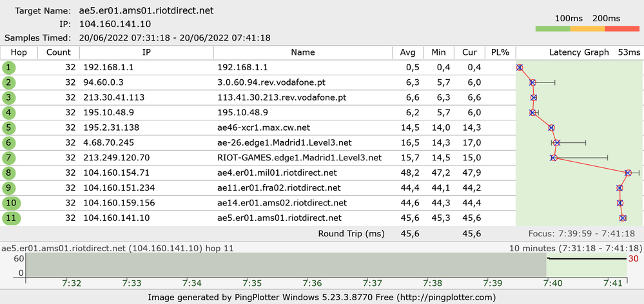The image size is (644, 304).
Task: Click the orange 200ms legend swatch
Action: tap(587, 28)
